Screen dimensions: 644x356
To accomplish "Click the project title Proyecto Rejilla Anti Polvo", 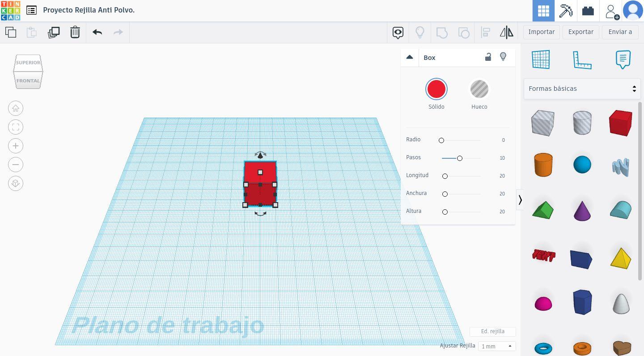I will (89, 10).
